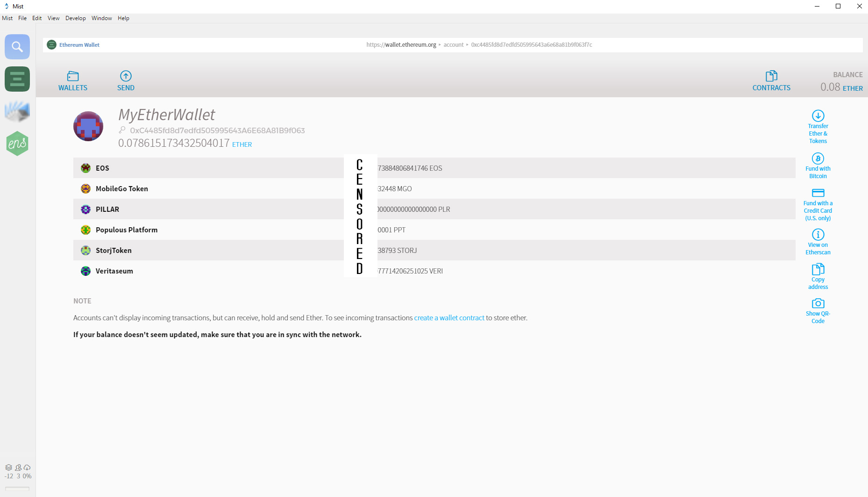This screenshot has width=868, height=497.
Task: Click the PILLAR token icon
Action: tap(85, 209)
